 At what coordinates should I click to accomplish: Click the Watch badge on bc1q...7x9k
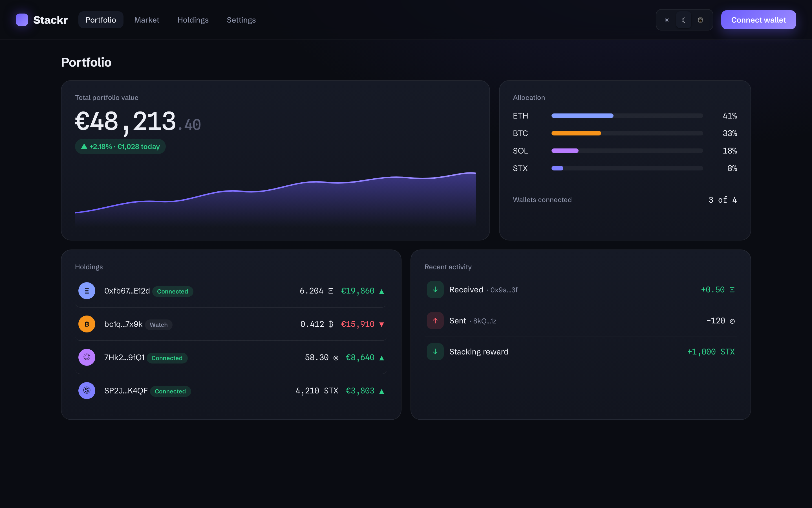pyautogui.click(x=159, y=325)
